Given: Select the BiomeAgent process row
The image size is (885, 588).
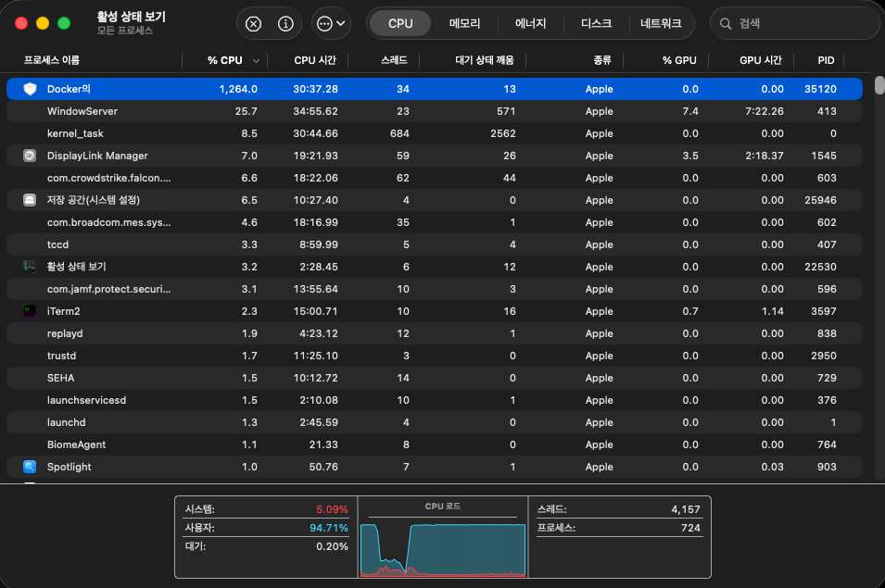Looking at the screenshot, I should click(434, 444).
